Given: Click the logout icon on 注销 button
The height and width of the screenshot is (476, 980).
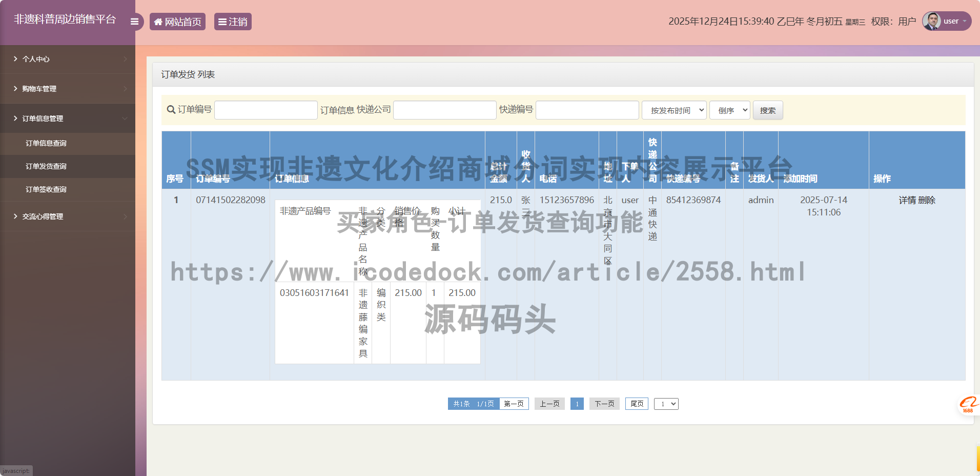Looking at the screenshot, I should [x=222, y=22].
